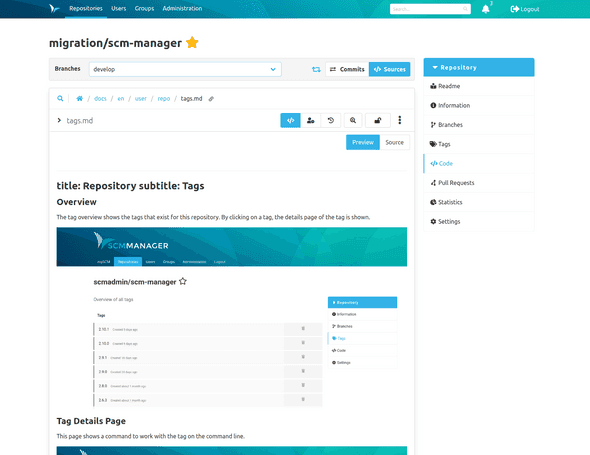Select the Source tab
590x455 pixels.
[394, 142]
